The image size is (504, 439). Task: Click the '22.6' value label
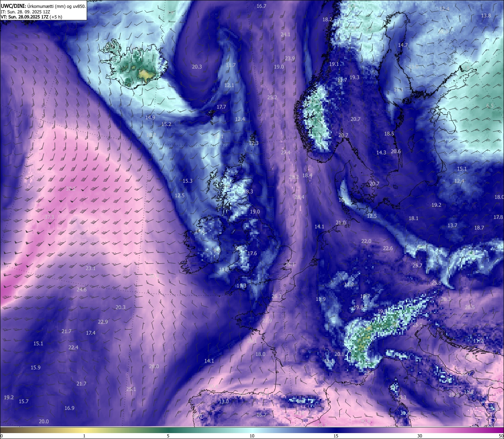coord(388,248)
